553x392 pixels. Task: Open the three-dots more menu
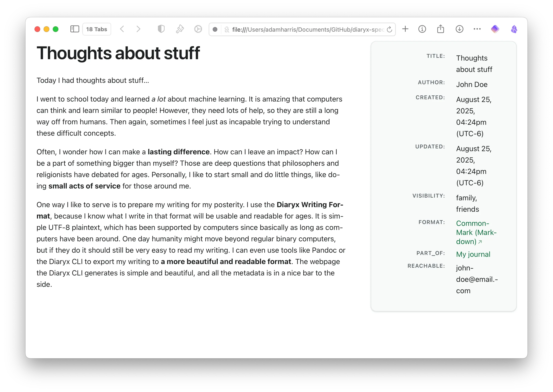click(477, 29)
